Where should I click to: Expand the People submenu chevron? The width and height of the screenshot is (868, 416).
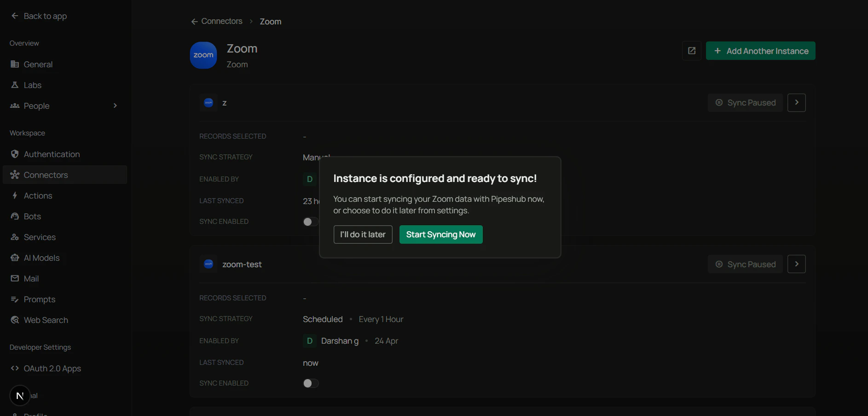[x=115, y=105]
